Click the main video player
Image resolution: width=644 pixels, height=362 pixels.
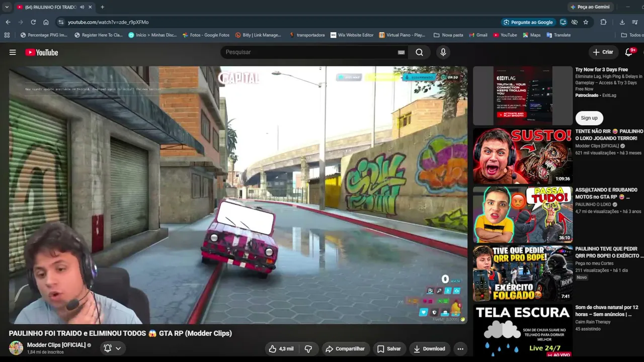click(238, 195)
